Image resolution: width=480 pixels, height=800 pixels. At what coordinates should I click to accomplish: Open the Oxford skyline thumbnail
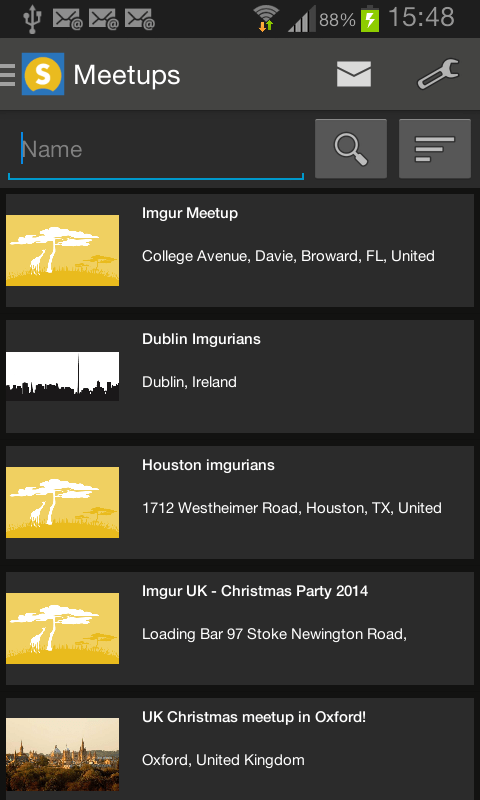[62, 754]
